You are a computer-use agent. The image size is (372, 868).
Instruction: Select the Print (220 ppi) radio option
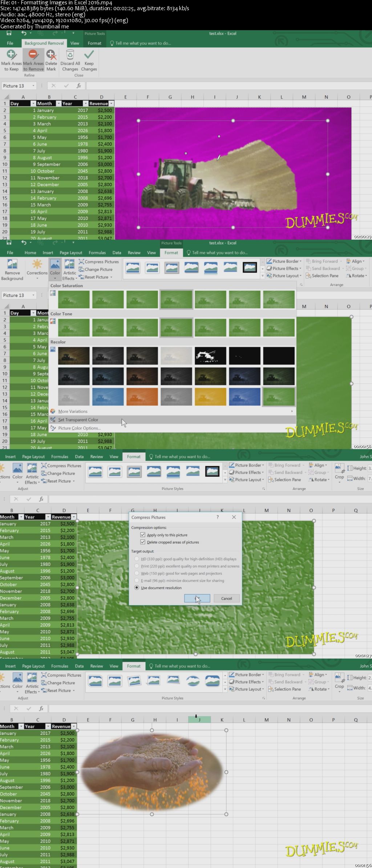point(137,566)
